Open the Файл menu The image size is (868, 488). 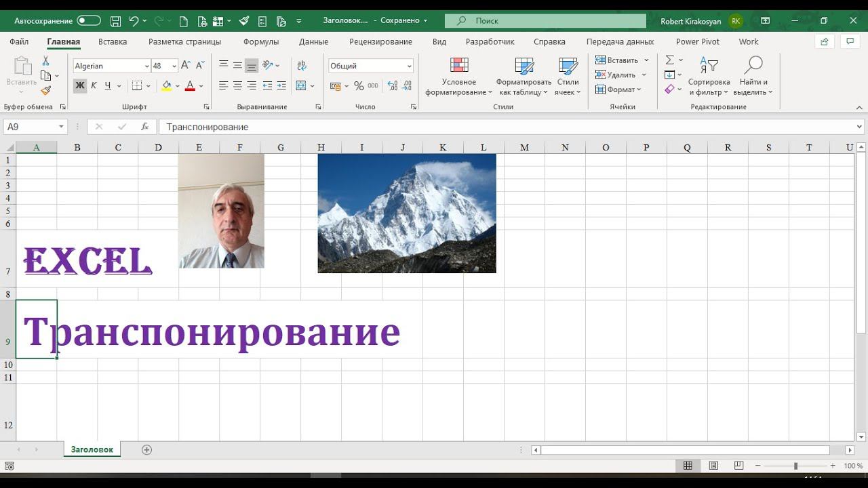tap(19, 41)
